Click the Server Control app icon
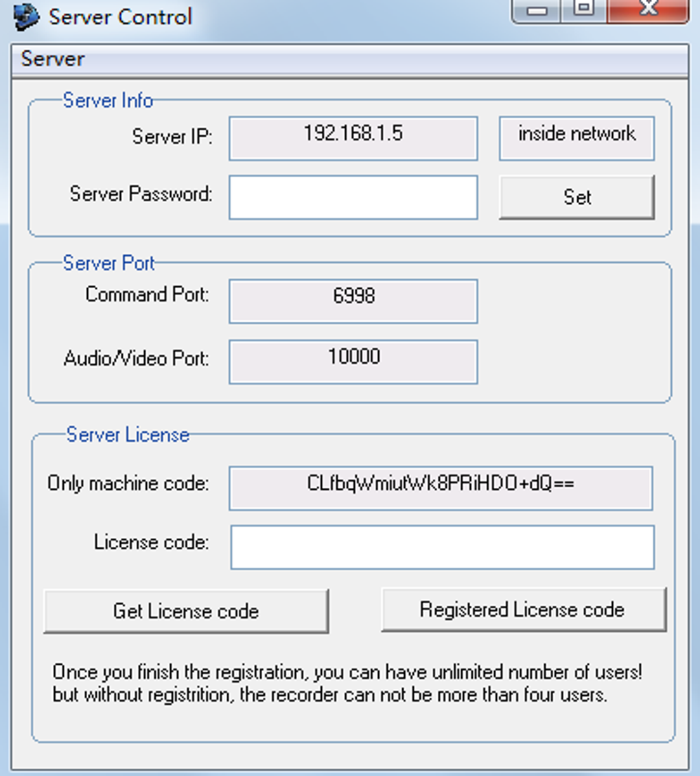 point(26,17)
